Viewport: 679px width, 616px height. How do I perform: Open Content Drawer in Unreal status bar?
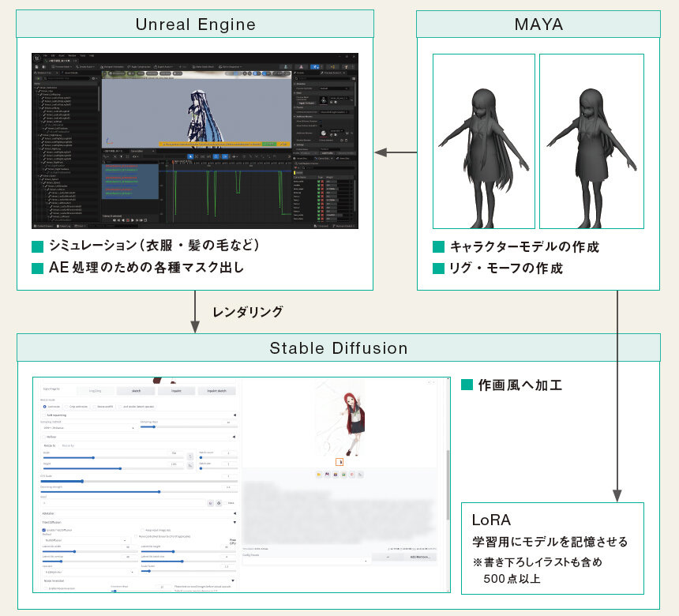[44, 226]
